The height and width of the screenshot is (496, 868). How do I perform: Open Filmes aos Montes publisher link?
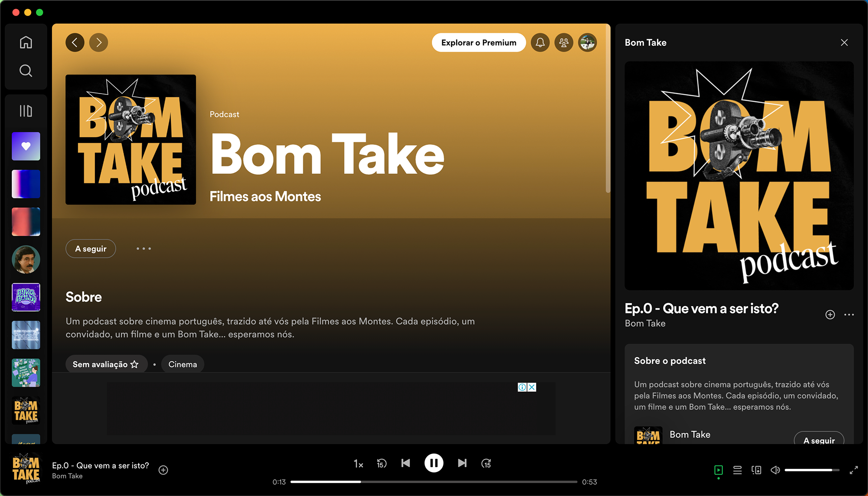point(265,197)
